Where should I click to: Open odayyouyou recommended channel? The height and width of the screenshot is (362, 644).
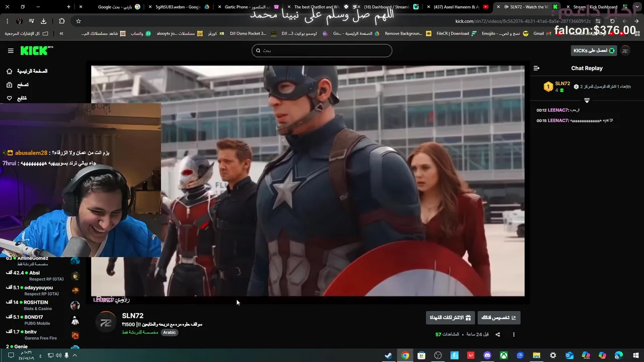pyautogui.click(x=43, y=291)
